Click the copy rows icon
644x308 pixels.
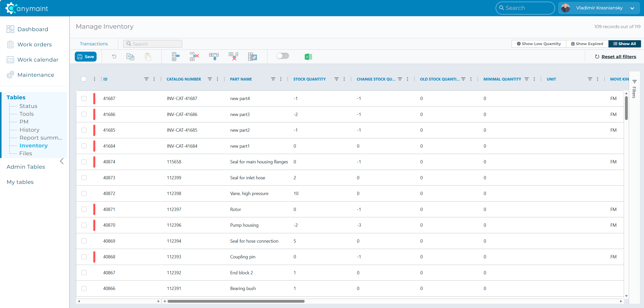(x=130, y=56)
